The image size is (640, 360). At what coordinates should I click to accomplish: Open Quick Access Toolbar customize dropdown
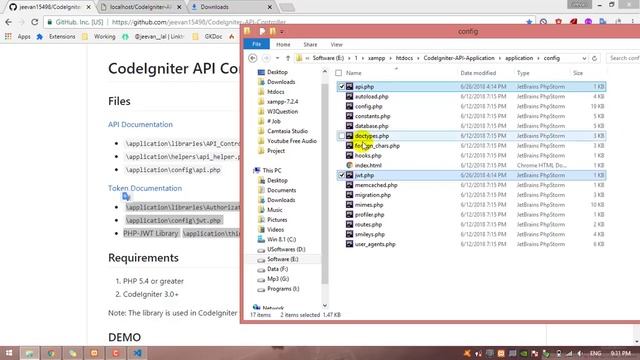pos(282,32)
